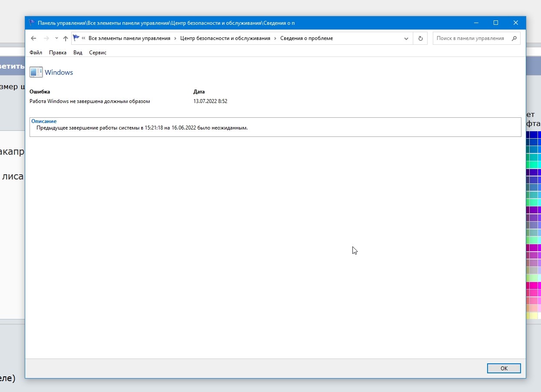The width and height of the screenshot is (541, 392).
Task: Go back with the back arrow
Action: [33, 38]
